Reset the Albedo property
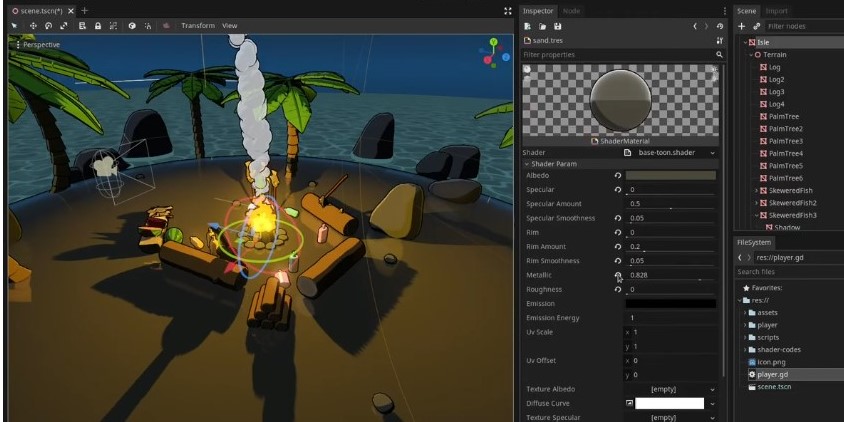Viewport: 844px width, 422px height. pyautogui.click(x=618, y=175)
